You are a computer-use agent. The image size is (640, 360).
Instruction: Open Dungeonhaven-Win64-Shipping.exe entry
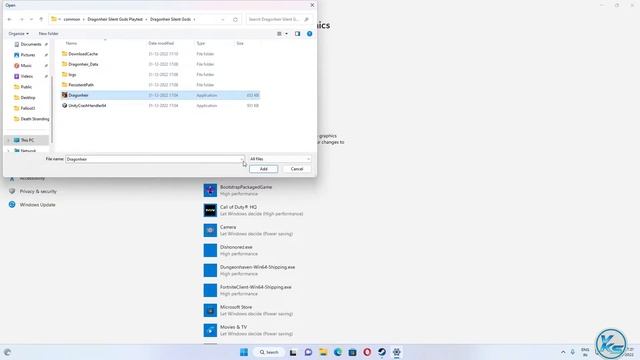click(x=249, y=270)
